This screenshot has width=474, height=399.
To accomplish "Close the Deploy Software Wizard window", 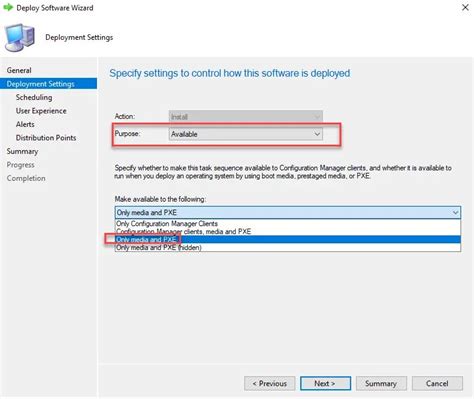I will point(465,7).
